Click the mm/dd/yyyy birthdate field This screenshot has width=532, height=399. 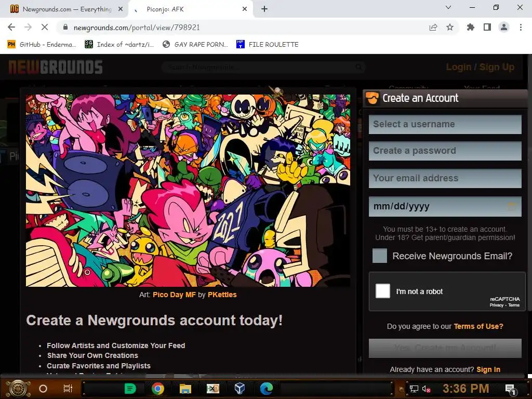(445, 206)
